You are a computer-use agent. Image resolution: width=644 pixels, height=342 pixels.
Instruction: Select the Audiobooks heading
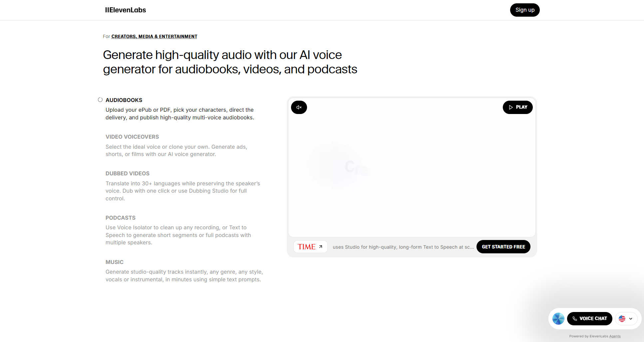(x=124, y=100)
